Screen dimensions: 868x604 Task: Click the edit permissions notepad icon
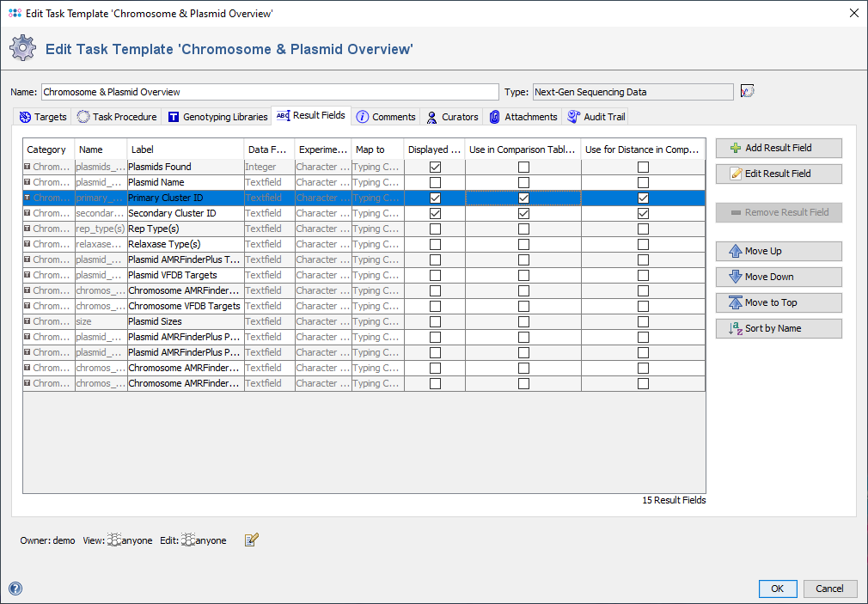tap(251, 540)
